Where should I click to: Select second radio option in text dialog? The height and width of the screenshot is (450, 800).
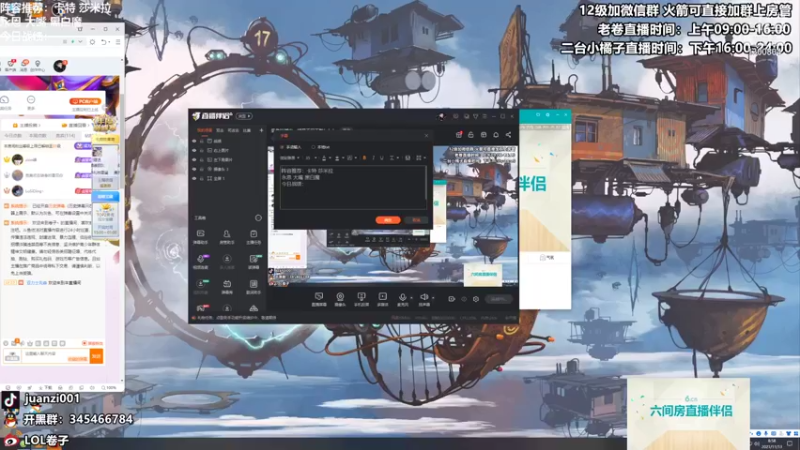point(313,147)
